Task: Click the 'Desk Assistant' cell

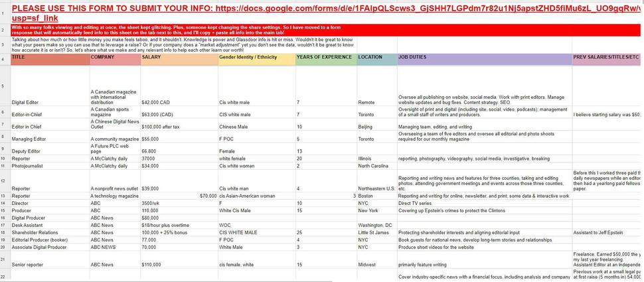Action: 50,226
